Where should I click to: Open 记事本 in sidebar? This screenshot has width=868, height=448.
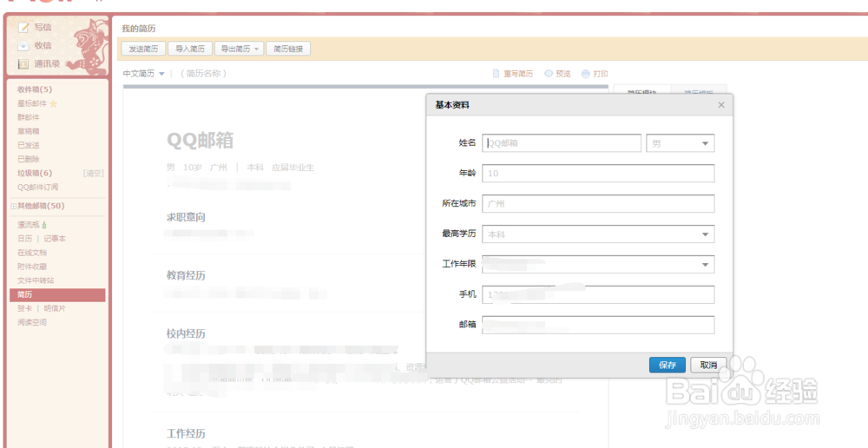tap(55, 239)
